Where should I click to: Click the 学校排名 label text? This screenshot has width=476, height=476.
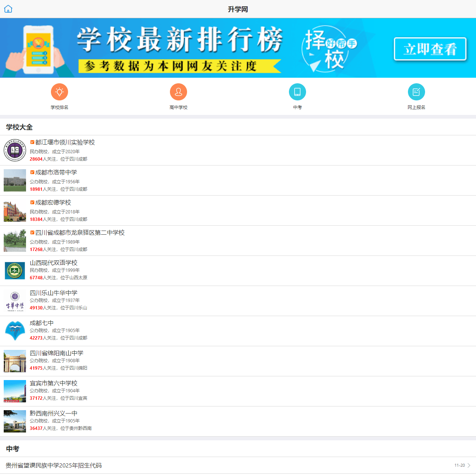pos(59,107)
